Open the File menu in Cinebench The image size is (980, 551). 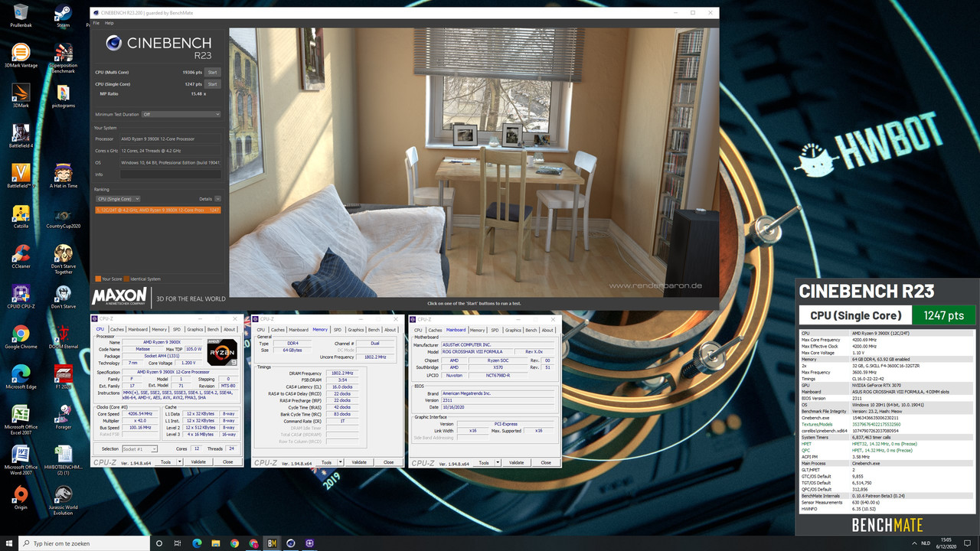pyautogui.click(x=95, y=23)
